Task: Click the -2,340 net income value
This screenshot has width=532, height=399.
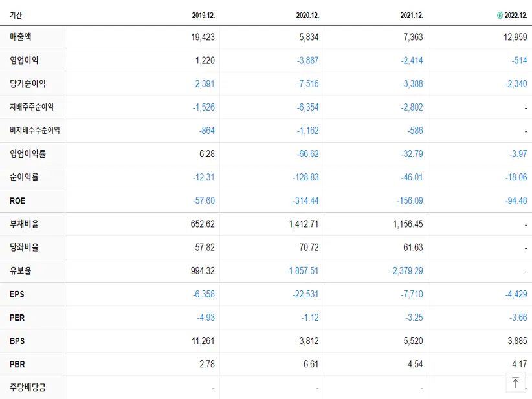Action: (x=516, y=83)
